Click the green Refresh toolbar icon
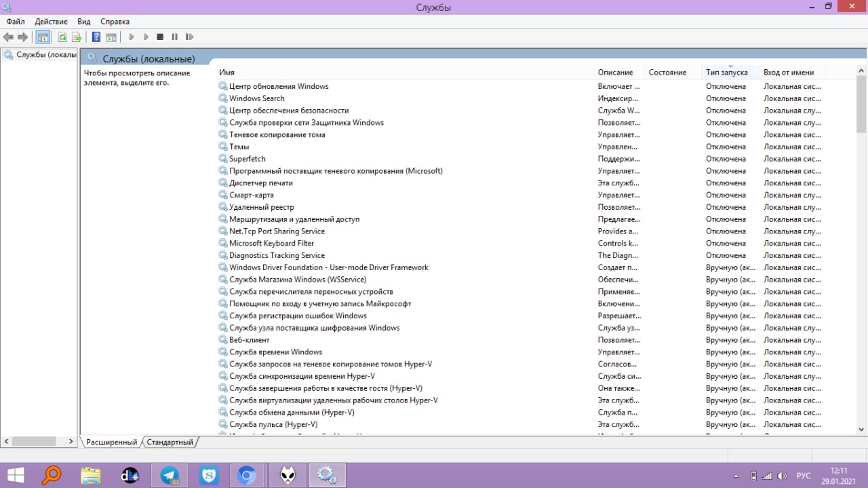 (62, 37)
